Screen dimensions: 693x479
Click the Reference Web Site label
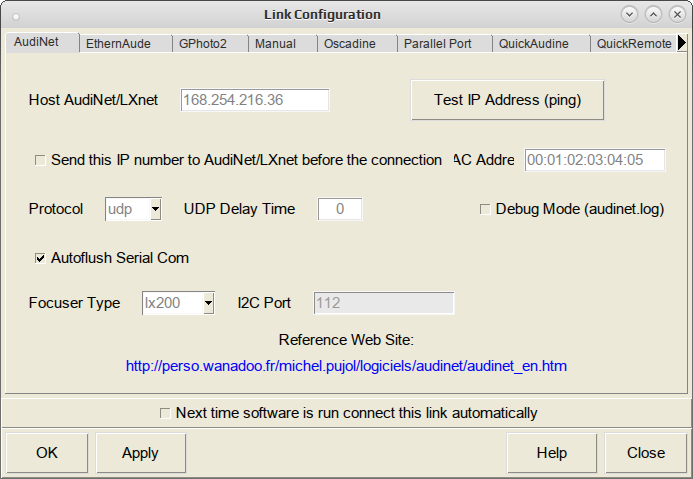coord(346,340)
